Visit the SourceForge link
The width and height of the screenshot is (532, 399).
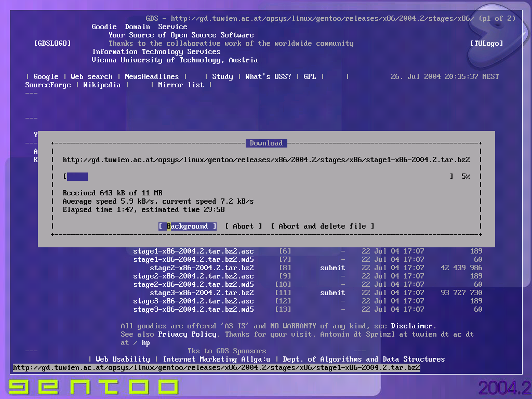[48, 85]
